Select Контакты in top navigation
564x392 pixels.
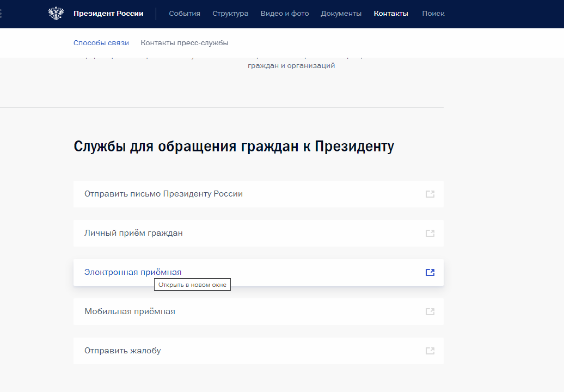tap(391, 14)
